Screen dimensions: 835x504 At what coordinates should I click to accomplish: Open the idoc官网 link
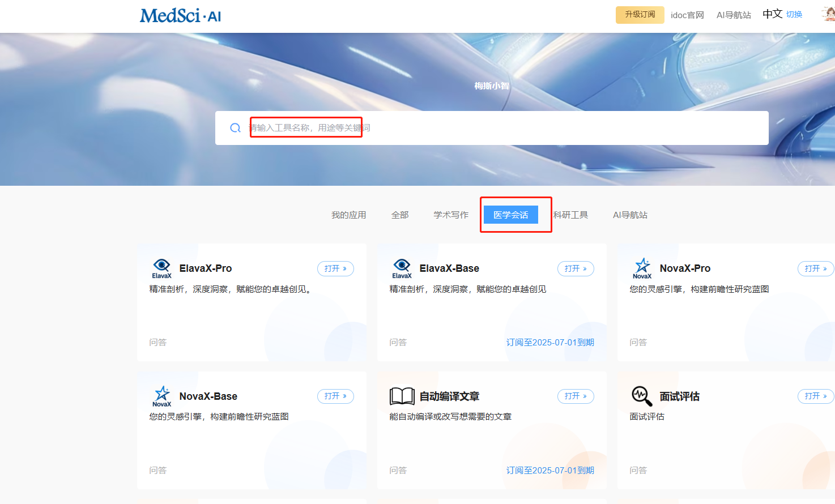(x=687, y=15)
